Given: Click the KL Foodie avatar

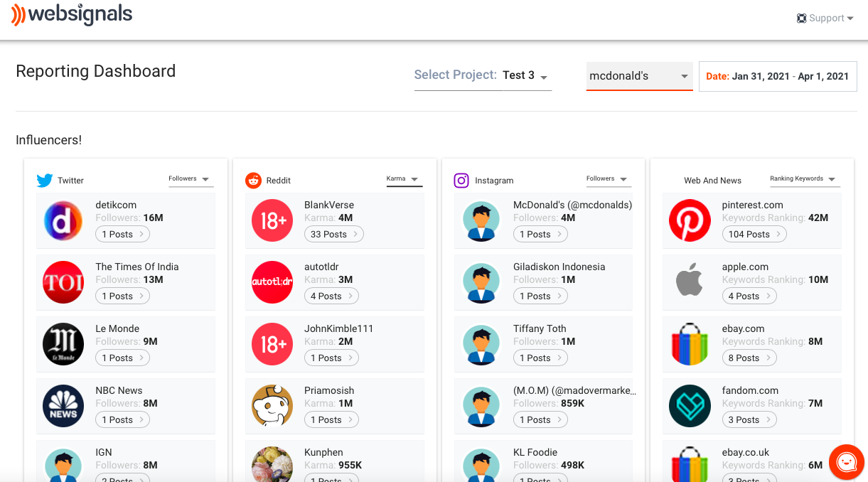Looking at the screenshot, I should click(481, 464).
